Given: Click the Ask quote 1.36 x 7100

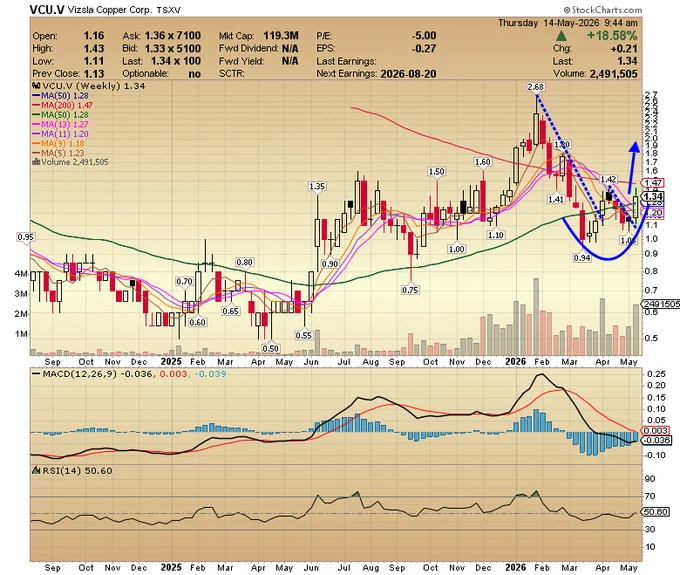Looking at the screenshot, I should 173,36.
